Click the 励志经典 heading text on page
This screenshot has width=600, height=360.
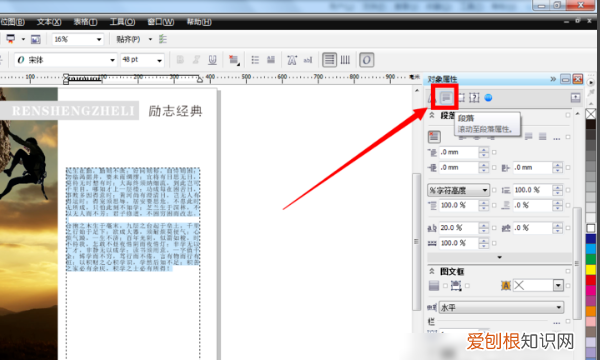[175, 111]
